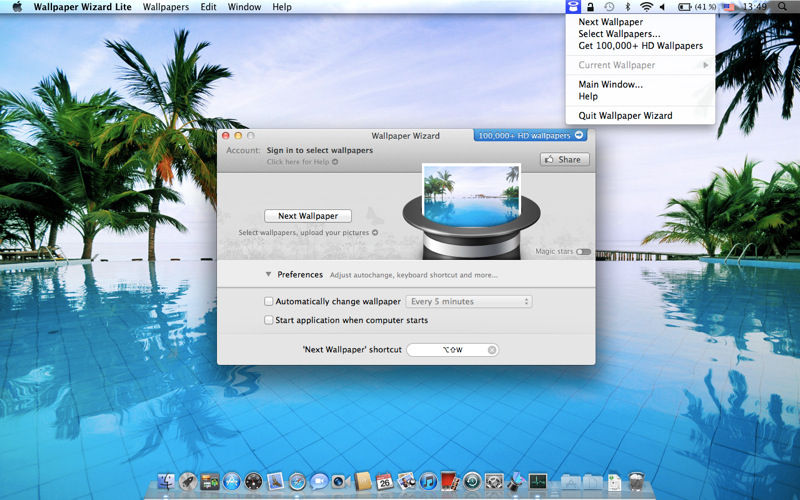Choose Get 100,000+ HD Wallpapers item
This screenshot has height=500, width=800.
[x=640, y=45]
